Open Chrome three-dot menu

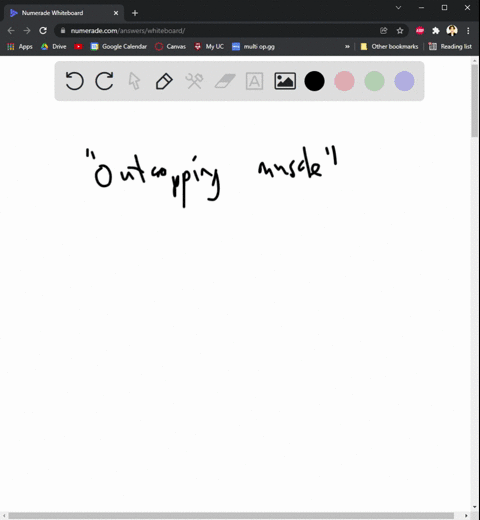pos(468,31)
